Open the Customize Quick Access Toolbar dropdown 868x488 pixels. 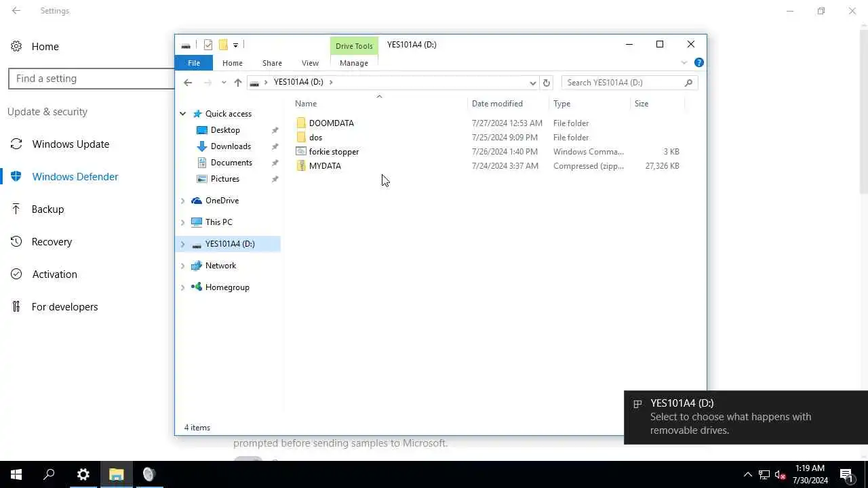(x=235, y=45)
